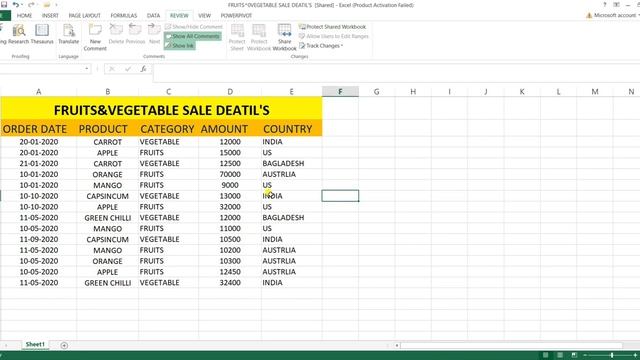Open the DATA ribbon tab
The width and height of the screenshot is (640, 360).
click(153, 16)
